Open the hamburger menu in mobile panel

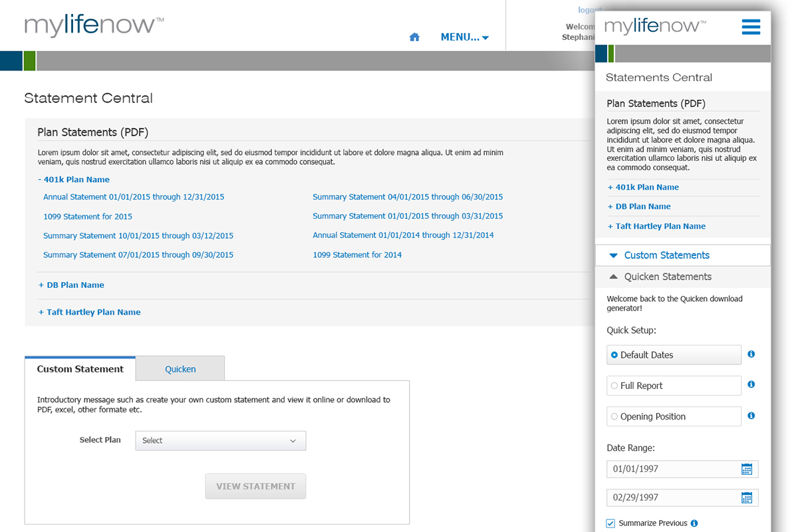click(x=751, y=27)
